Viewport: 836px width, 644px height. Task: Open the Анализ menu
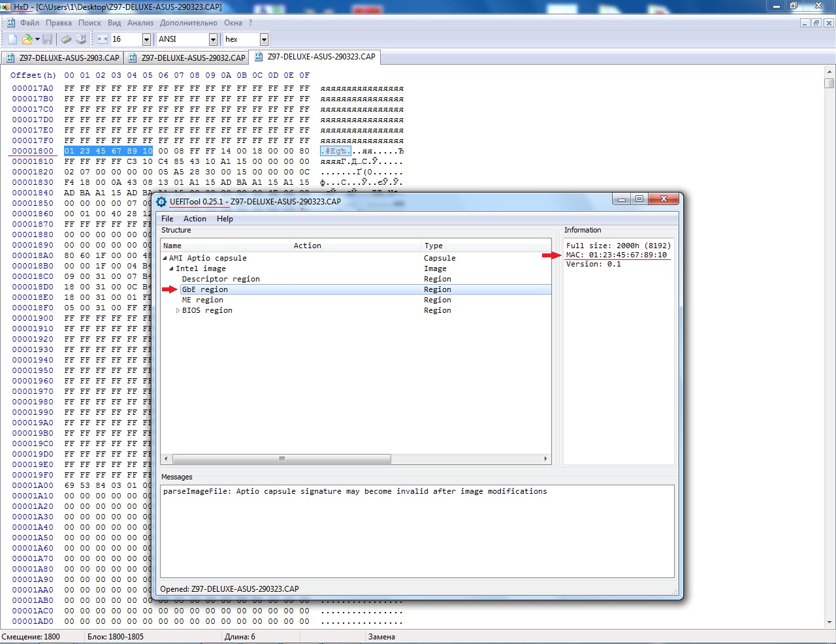coord(140,22)
